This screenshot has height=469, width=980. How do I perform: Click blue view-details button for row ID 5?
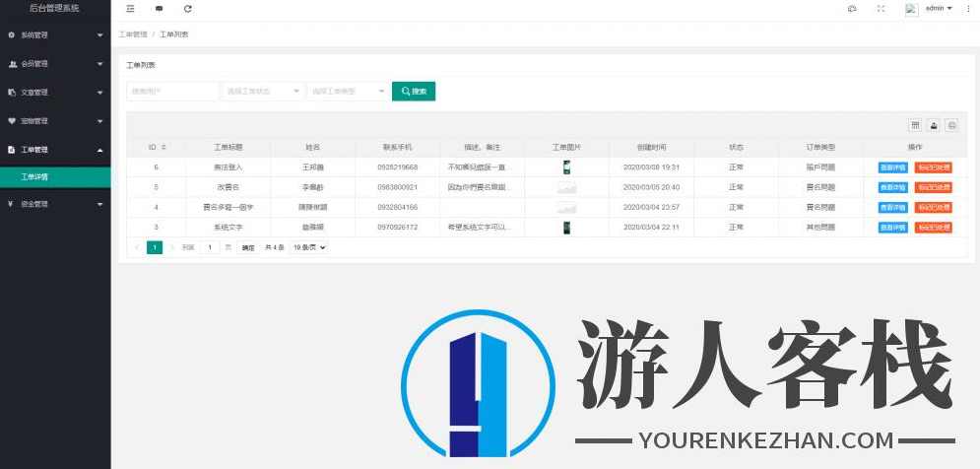click(x=893, y=187)
